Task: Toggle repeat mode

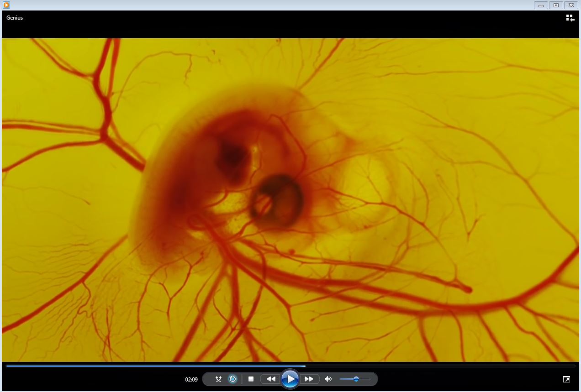Action: tap(232, 379)
